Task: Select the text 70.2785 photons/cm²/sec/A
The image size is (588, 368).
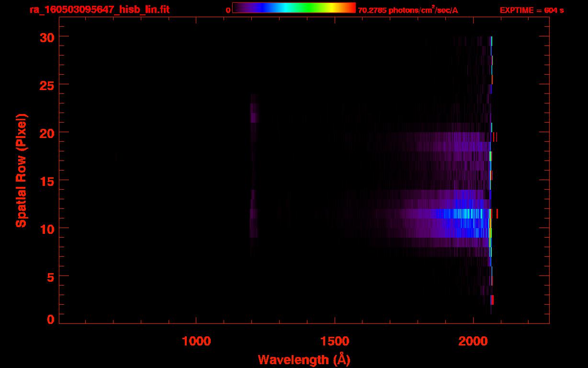Action: click(408, 10)
